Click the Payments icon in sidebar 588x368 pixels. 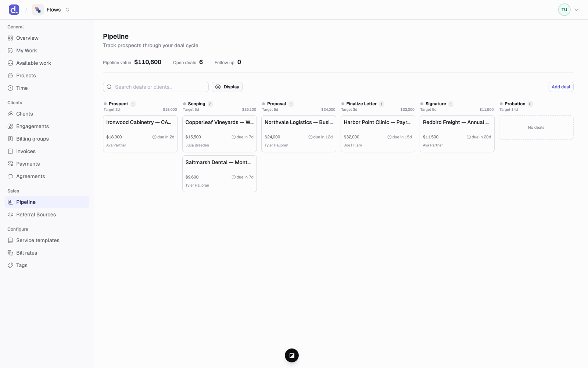pos(10,164)
